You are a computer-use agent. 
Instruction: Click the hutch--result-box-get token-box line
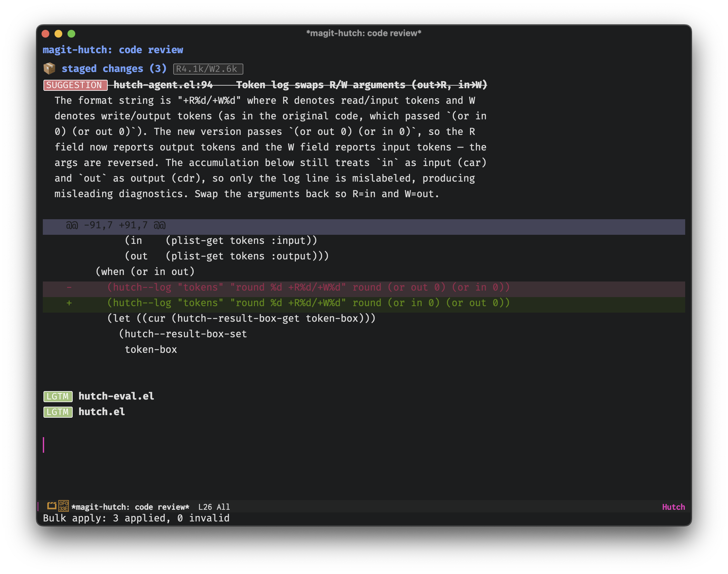[241, 318]
